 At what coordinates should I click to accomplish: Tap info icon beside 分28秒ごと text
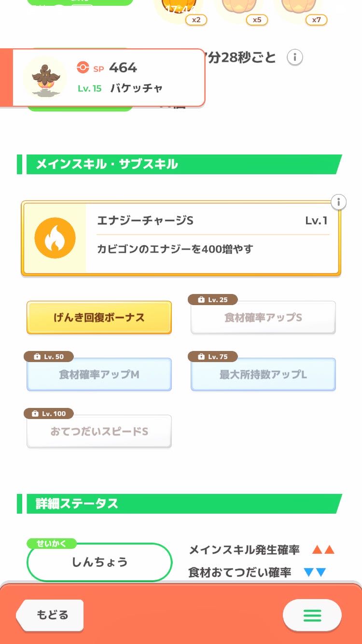click(x=295, y=57)
